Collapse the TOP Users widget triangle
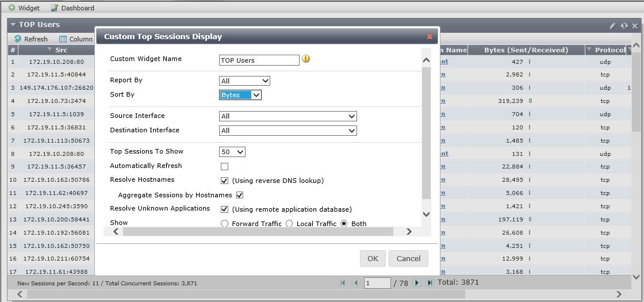This screenshot has height=302, width=644. 13,24
